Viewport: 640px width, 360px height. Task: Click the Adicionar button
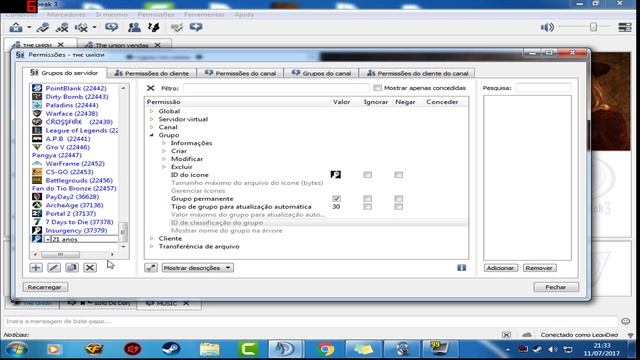pos(501,268)
